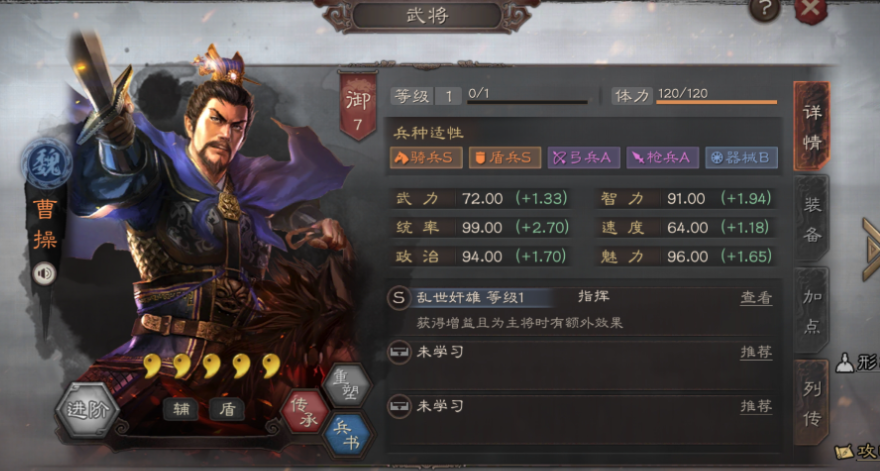Screen dimensions: 880x471
Task: Go to next general arrow
Action: click(871, 250)
